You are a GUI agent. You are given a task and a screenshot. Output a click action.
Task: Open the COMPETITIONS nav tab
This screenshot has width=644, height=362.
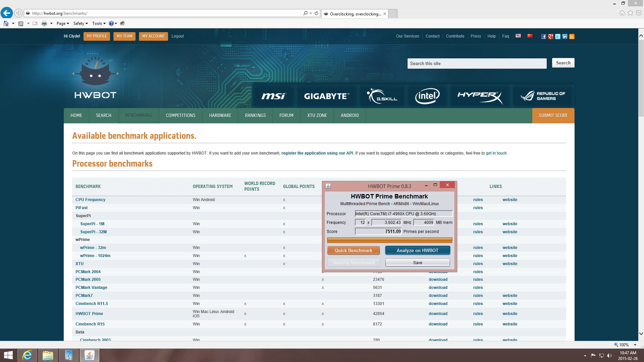[180, 116]
